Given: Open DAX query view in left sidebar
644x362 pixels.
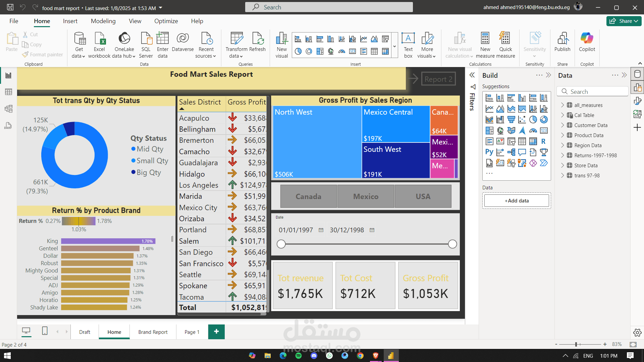Looking at the screenshot, I should coord(8,125).
